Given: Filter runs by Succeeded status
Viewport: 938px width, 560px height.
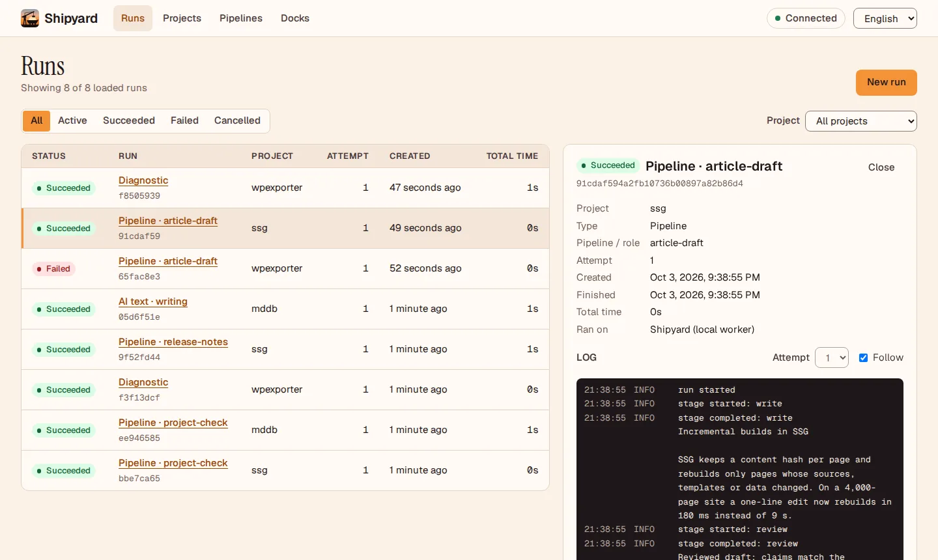Looking at the screenshot, I should (x=129, y=120).
